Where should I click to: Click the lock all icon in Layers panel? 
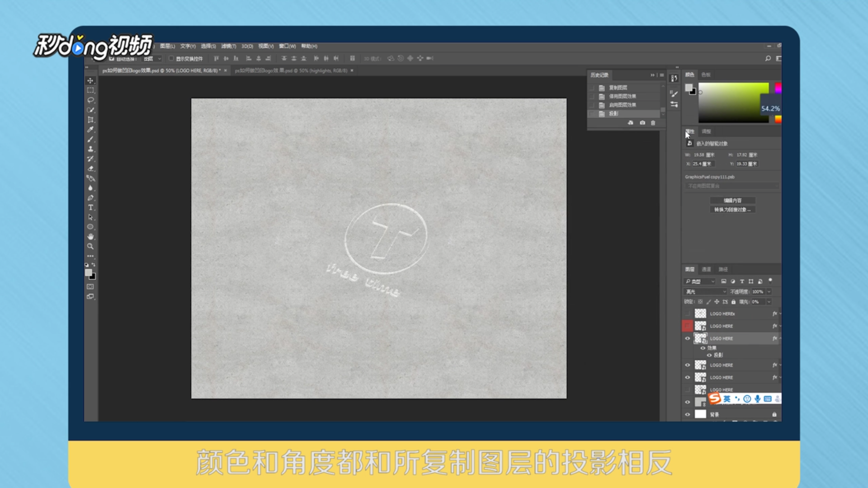(734, 302)
